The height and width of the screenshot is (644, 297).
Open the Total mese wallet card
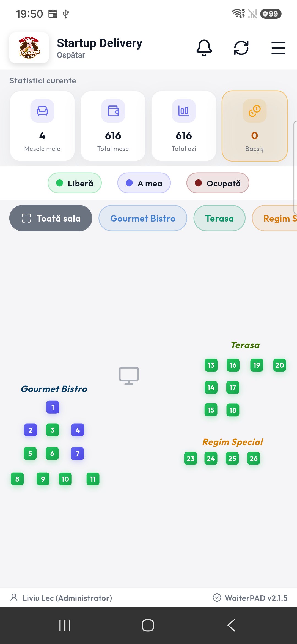(x=113, y=126)
